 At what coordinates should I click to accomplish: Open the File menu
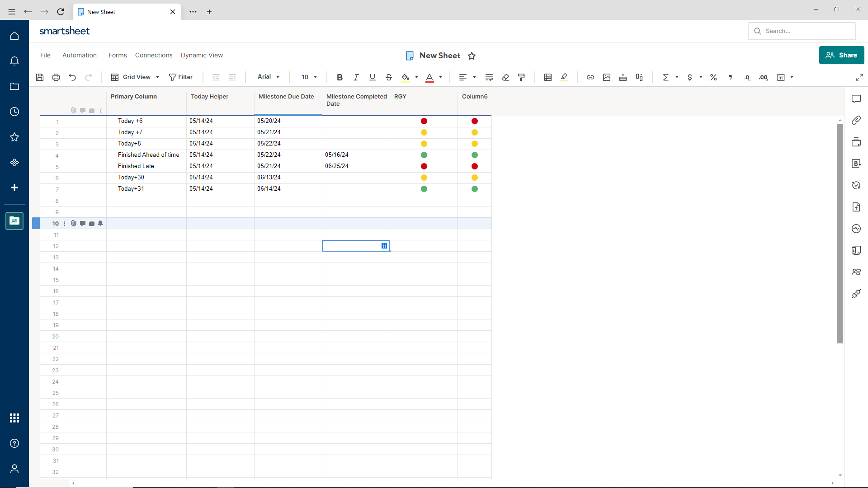pos(45,55)
